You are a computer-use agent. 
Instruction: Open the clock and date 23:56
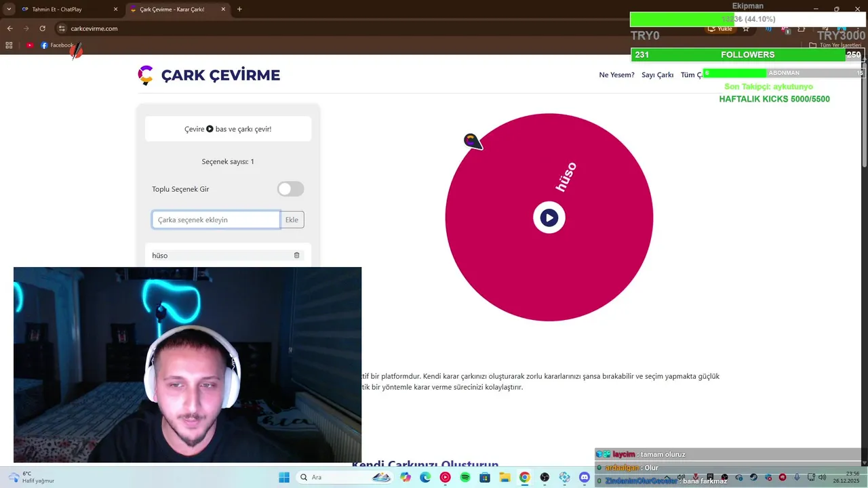[x=846, y=477]
